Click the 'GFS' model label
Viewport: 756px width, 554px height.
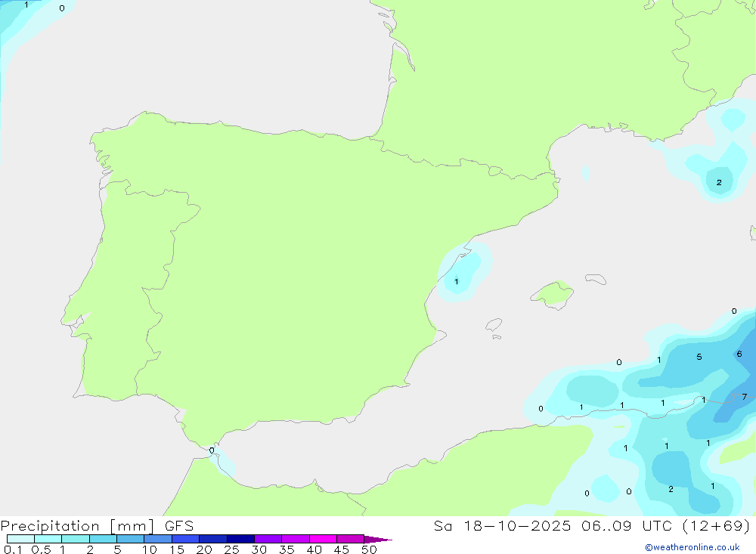[179, 525]
